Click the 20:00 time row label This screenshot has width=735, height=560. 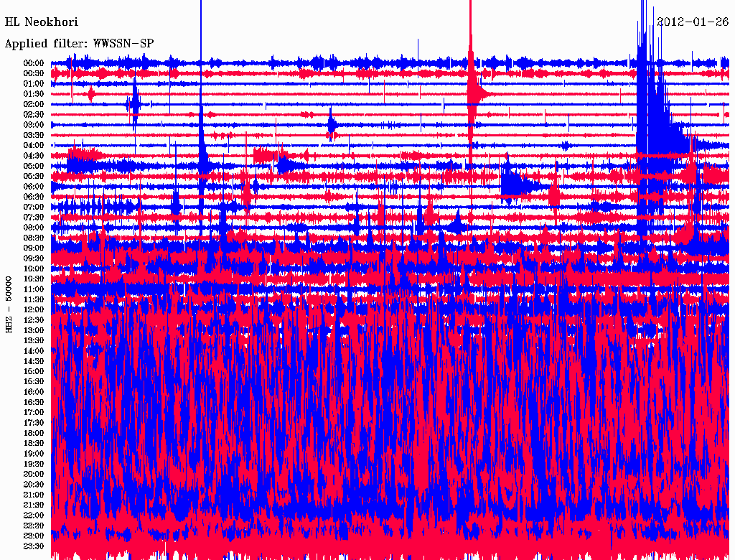click(x=34, y=474)
